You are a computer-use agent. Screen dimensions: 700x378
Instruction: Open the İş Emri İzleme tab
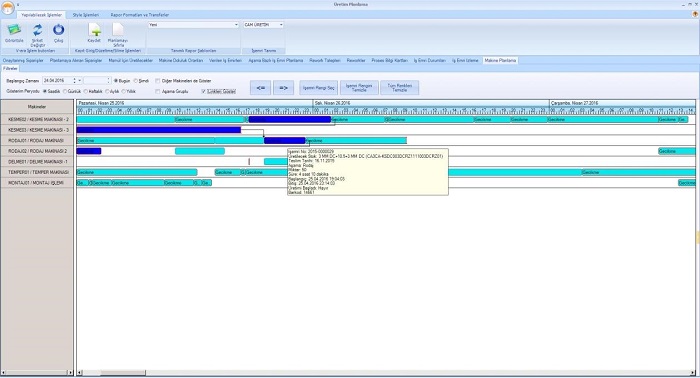[465, 60]
